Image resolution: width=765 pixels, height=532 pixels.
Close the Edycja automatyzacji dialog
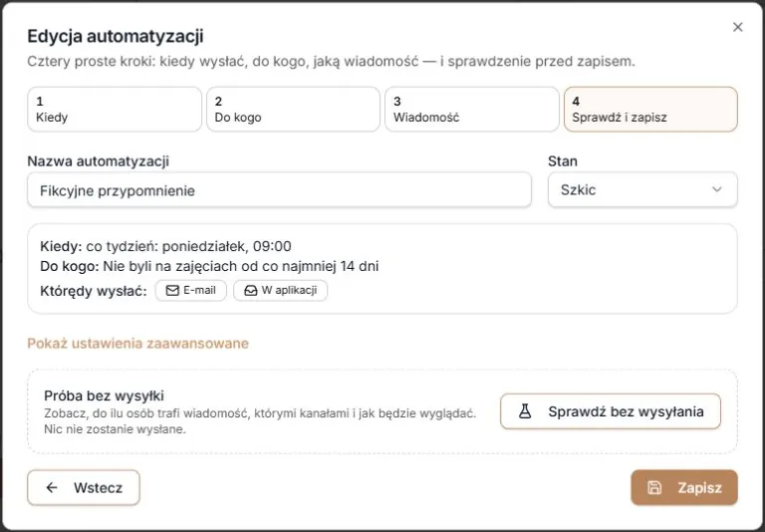point(738,27)
